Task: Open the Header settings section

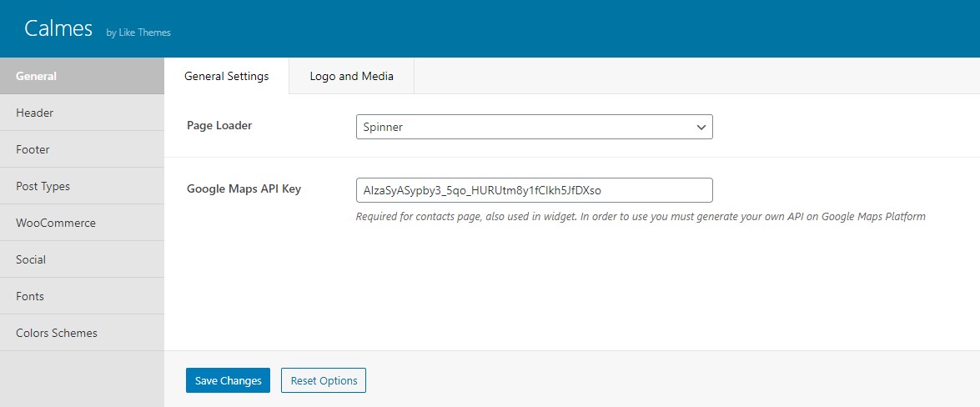Action: [82, 113]
